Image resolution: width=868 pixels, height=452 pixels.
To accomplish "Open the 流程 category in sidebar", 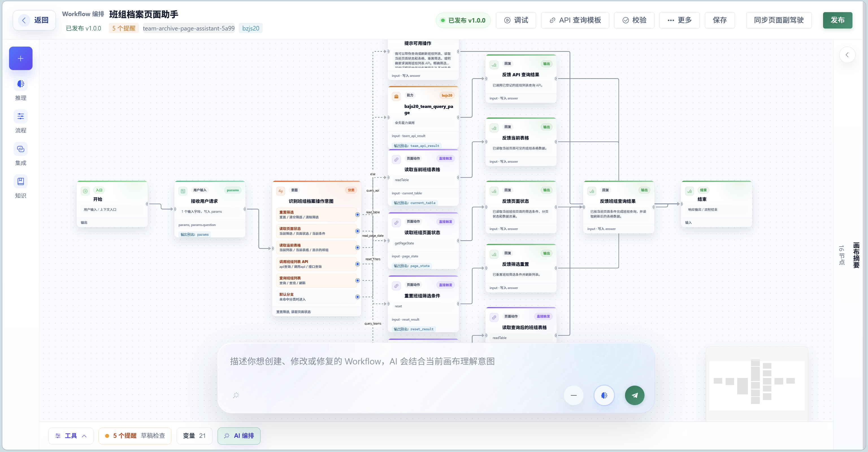I will coord(21,122).
